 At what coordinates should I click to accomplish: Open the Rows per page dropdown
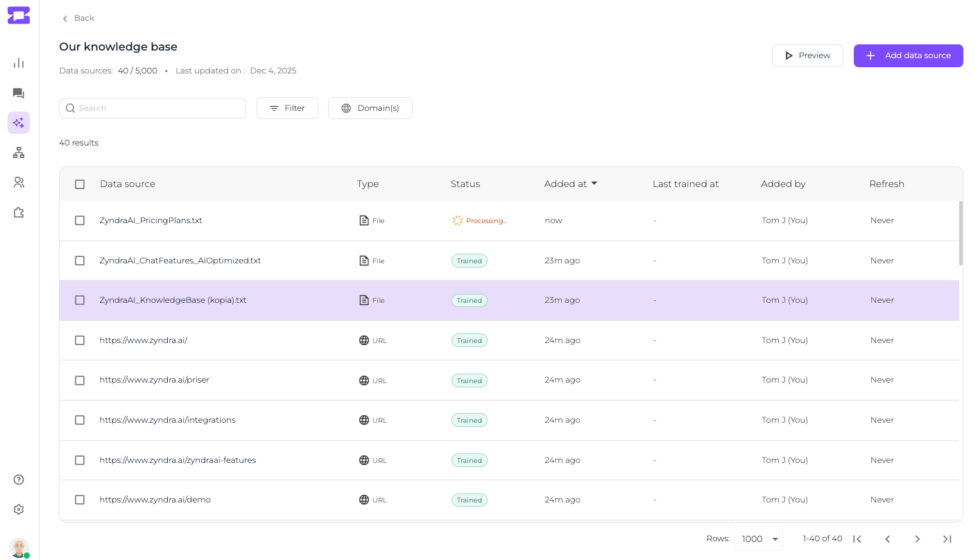759,539
